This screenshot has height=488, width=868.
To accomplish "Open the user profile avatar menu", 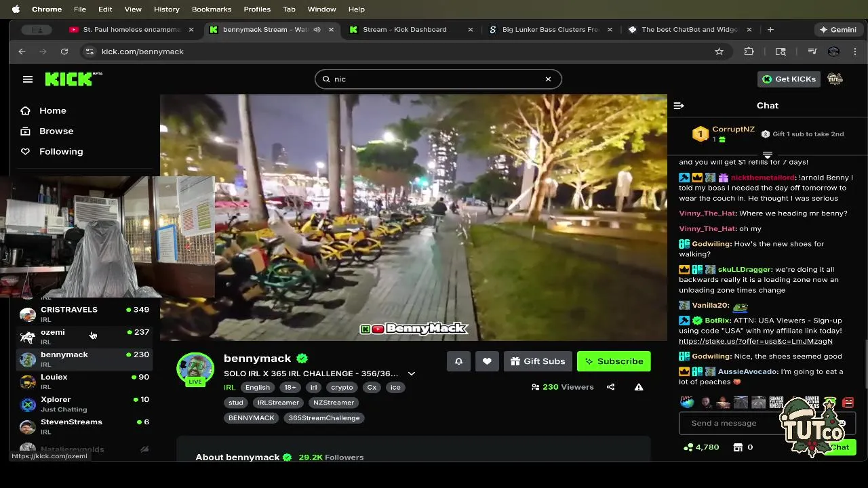I will [x=835, y=79].
